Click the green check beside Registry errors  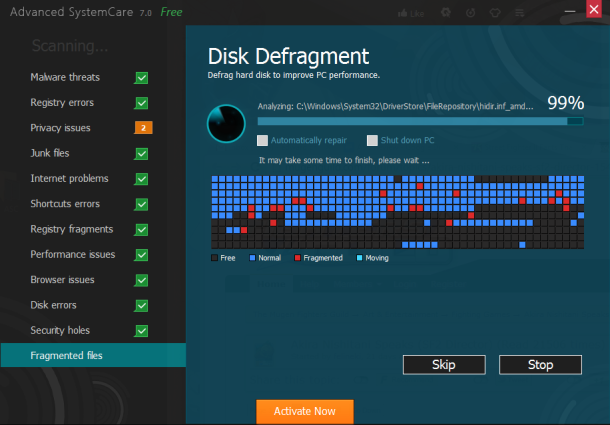coord(142,103)
